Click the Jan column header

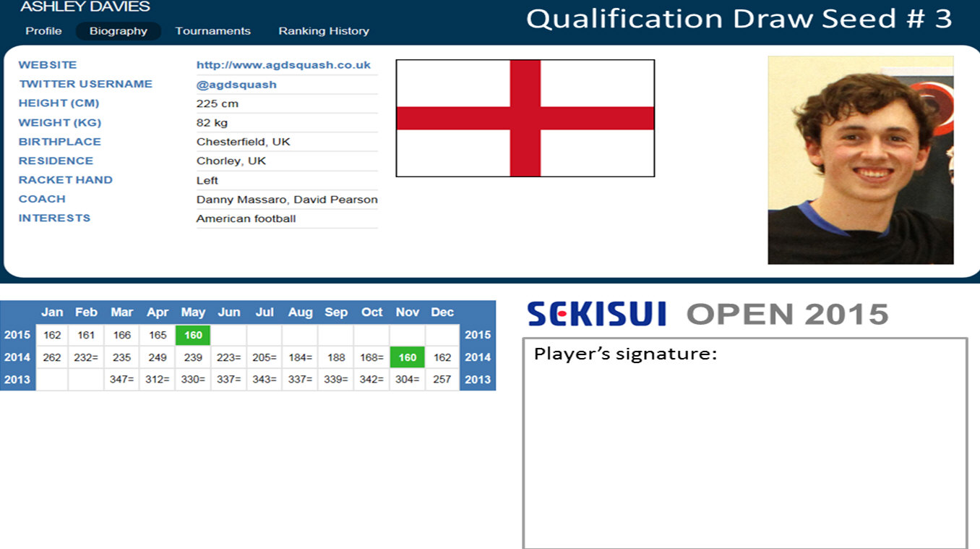tap(52, 312)
